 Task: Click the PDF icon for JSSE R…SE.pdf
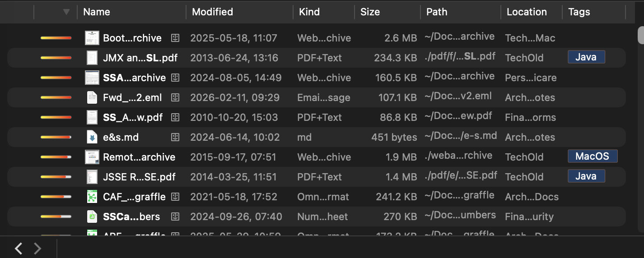92,177
